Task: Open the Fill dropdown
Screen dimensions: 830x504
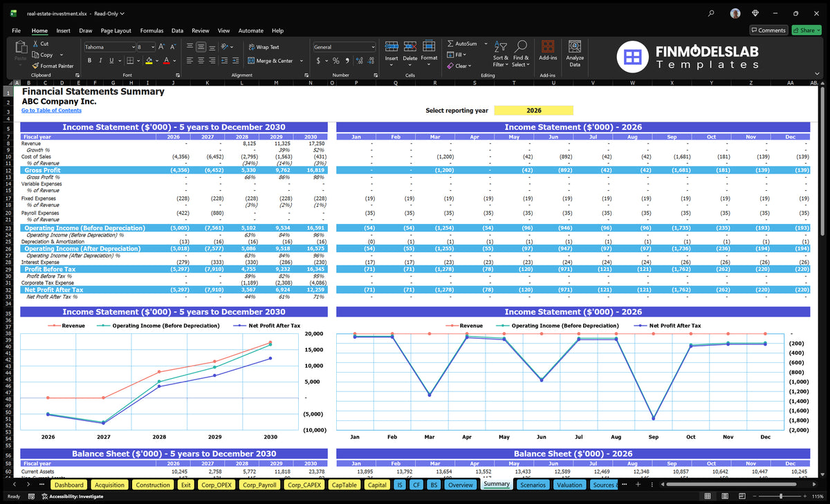Action: point(457,55)
